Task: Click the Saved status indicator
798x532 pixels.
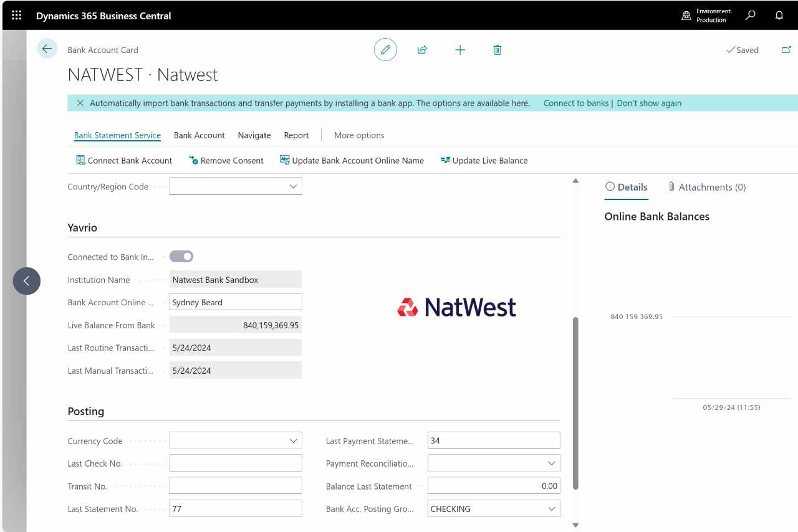Action: [x=742, y=50]
